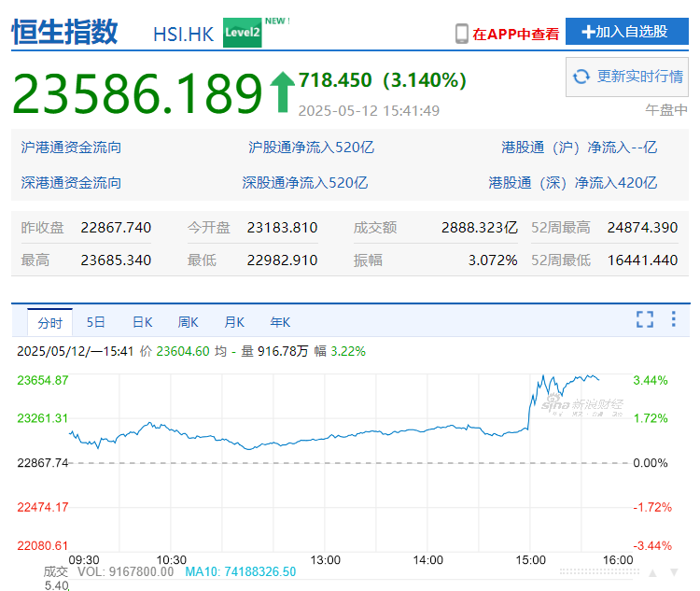This screenshot has width=700, height=591.
Task: Expand the chart to fullscreen
Action: pyautogui.click(x=645, y=320)
